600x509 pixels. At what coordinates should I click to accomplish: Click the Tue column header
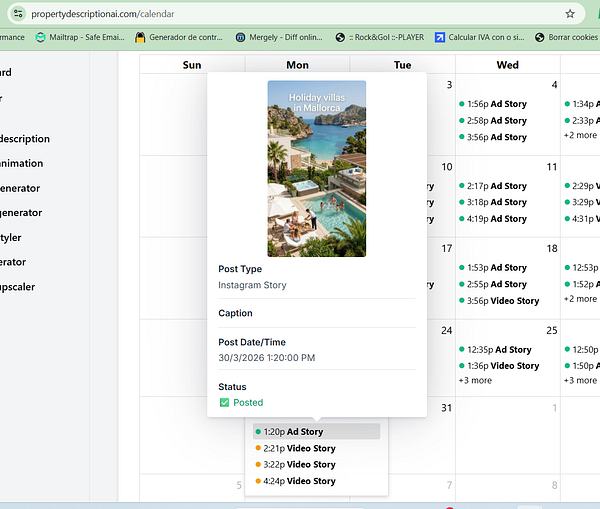(x=403, y=65)
